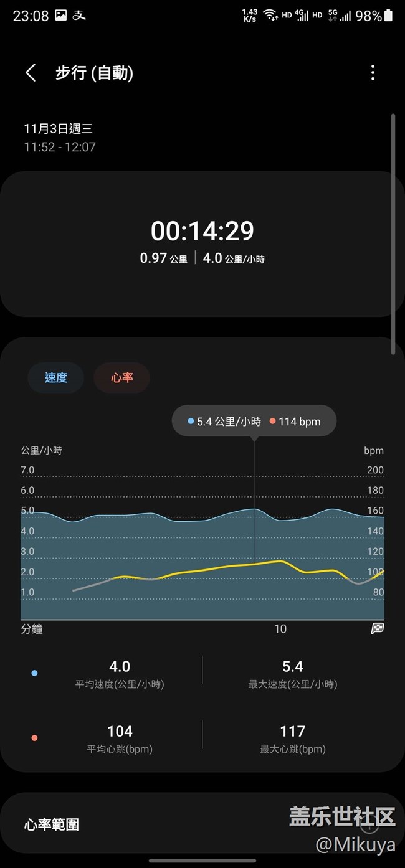Tap the 00:14:29 duration text
This screenshot has height=868, width=405.
(202, 231)
